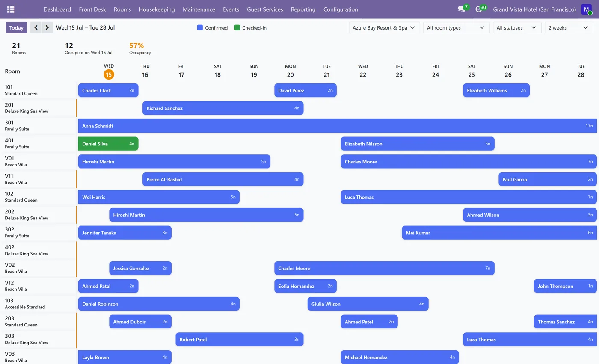Open the Configuration menu

341,9
